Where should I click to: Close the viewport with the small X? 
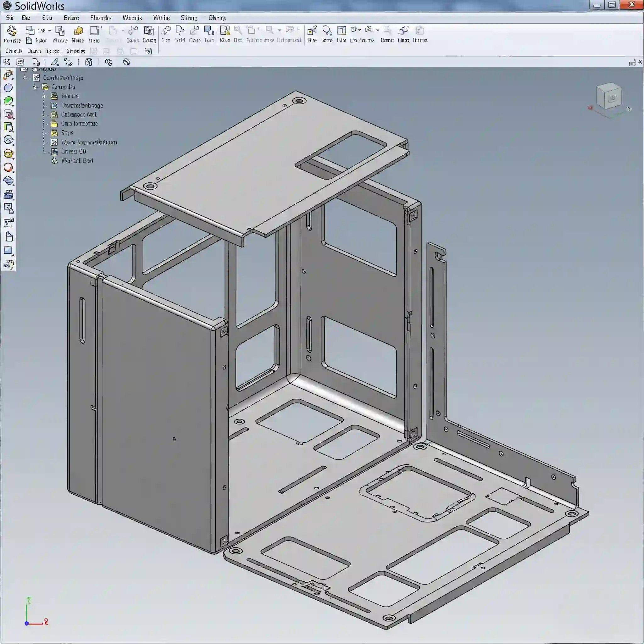(640, 62)
